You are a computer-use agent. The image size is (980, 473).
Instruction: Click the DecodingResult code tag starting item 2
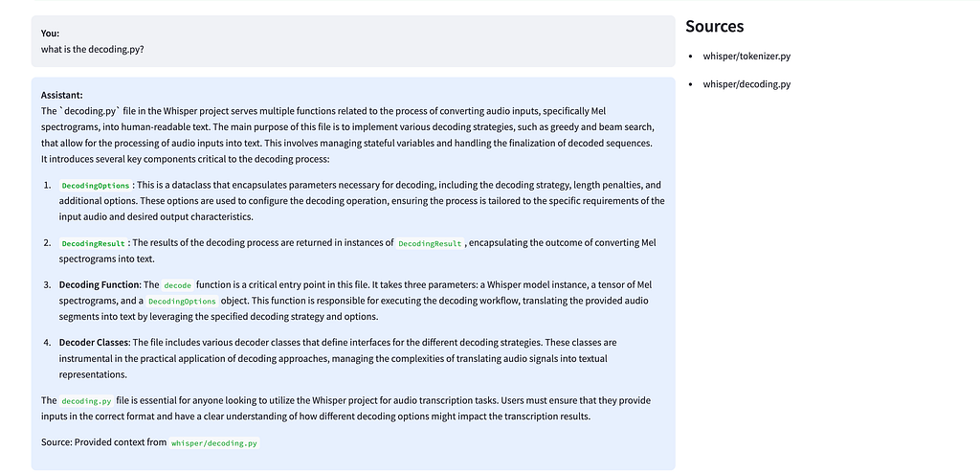point(93,243)
